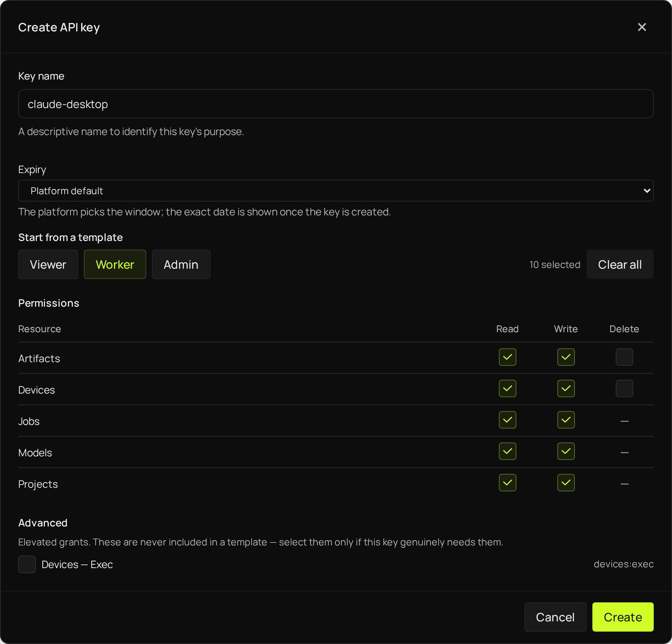Screen dimensions: 672x644
Task: Edit the Key name input field
Action: [x=336, y=104]
